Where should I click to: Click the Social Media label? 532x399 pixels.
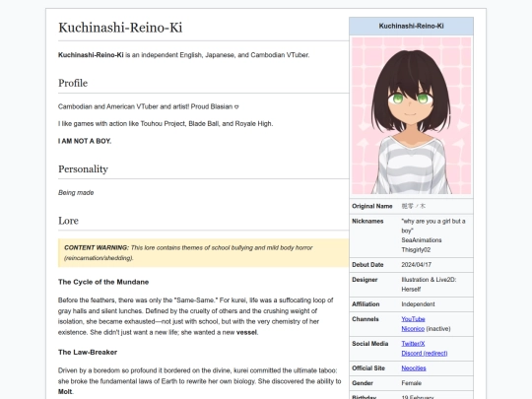coord(369,344)
